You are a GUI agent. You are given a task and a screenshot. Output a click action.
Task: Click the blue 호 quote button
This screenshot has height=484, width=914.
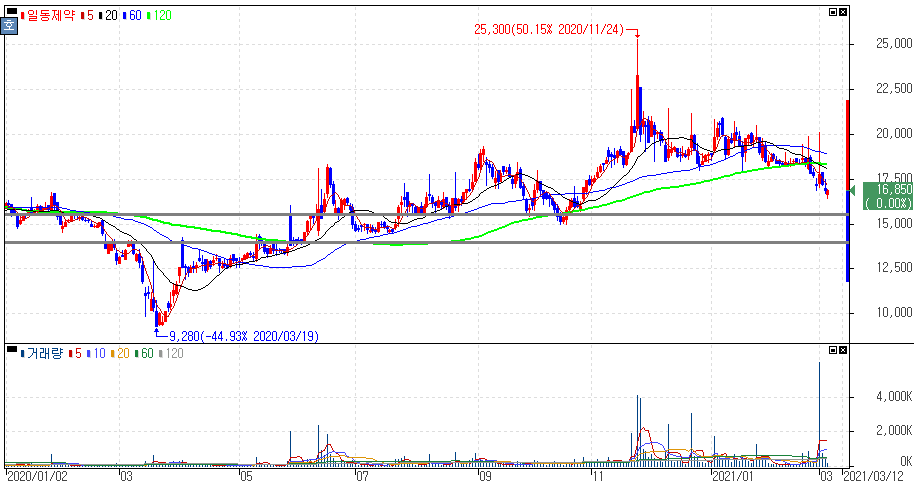tap(9, 26)
